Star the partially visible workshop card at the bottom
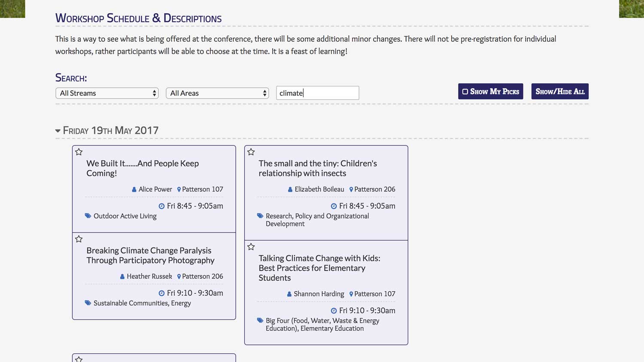This screenshot has height=362, width=644. (79, 359)
